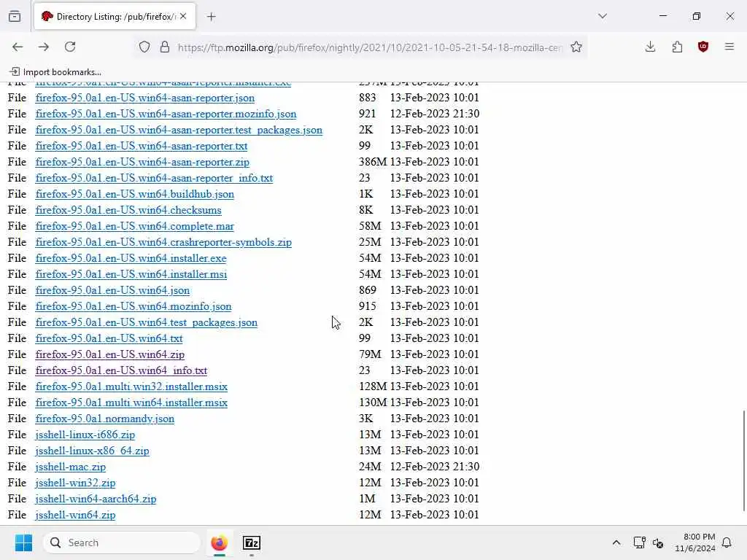Download win64.complete.mar
The image size is (747, 560).
[135, 226]
